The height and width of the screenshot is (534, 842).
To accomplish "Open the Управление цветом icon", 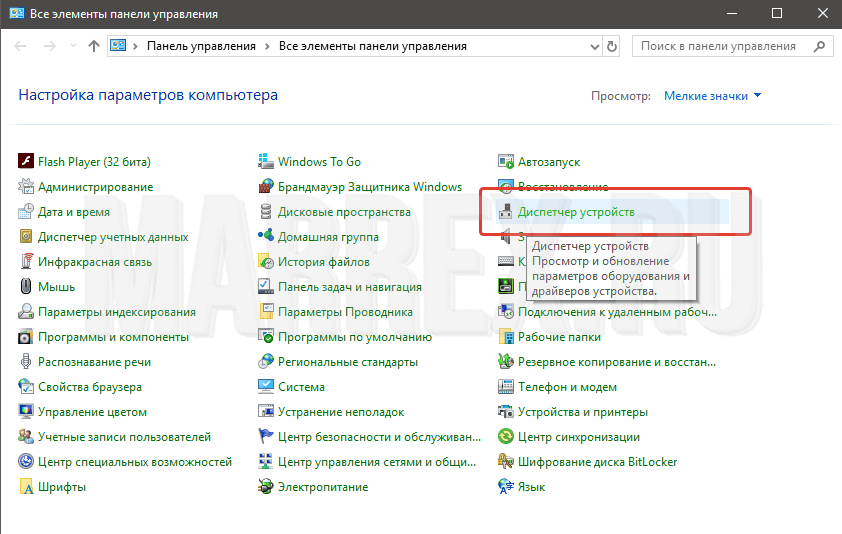I will [x=26, y=412].
